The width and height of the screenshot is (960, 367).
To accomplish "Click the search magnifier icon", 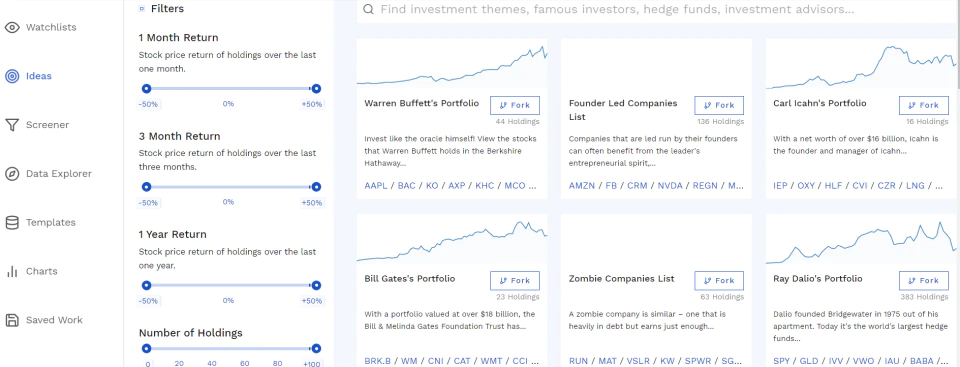I will [x=368, y=9].
